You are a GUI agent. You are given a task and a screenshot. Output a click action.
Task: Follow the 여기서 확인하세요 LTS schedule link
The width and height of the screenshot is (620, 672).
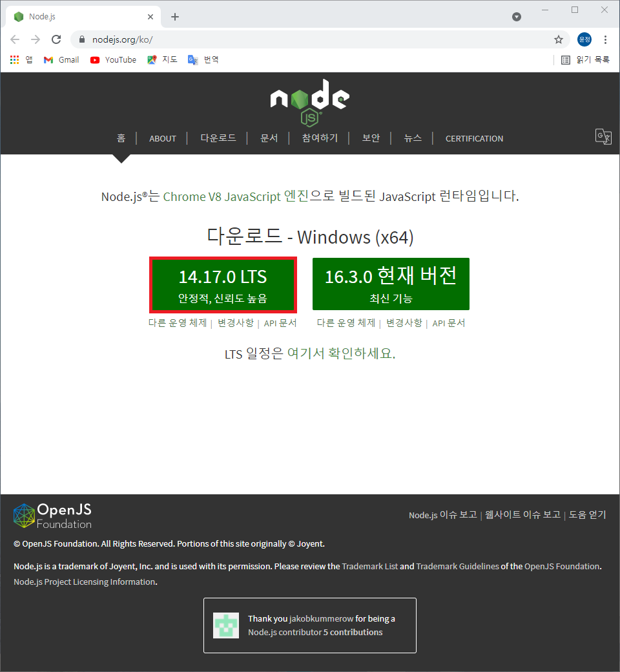[341, 353]
